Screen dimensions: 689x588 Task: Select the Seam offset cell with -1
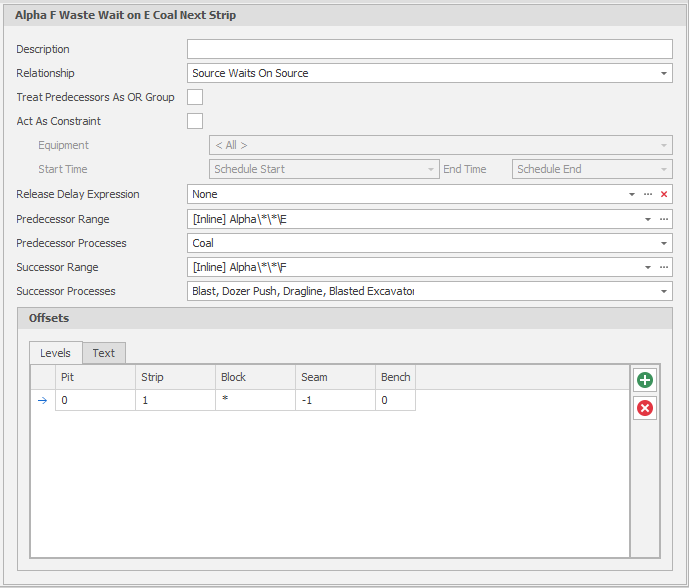[x=335, y=400]
